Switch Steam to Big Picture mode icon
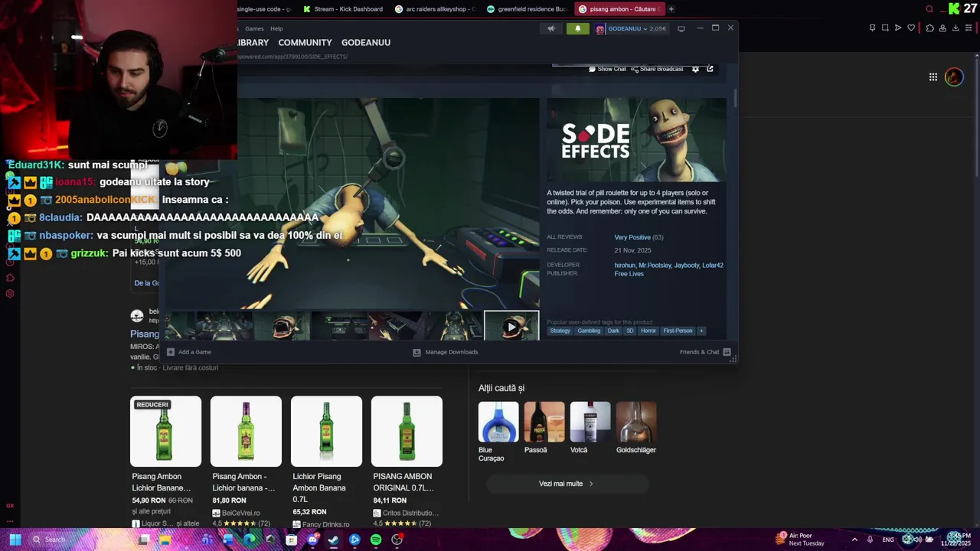Viewport: 980px width, 551px height. click(x=681, y=28)
